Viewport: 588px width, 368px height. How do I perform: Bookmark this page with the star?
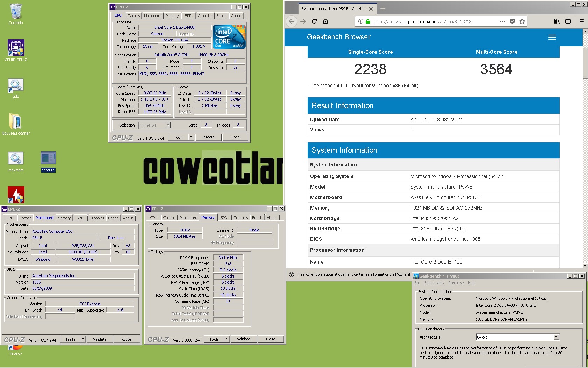coord(522,21)
